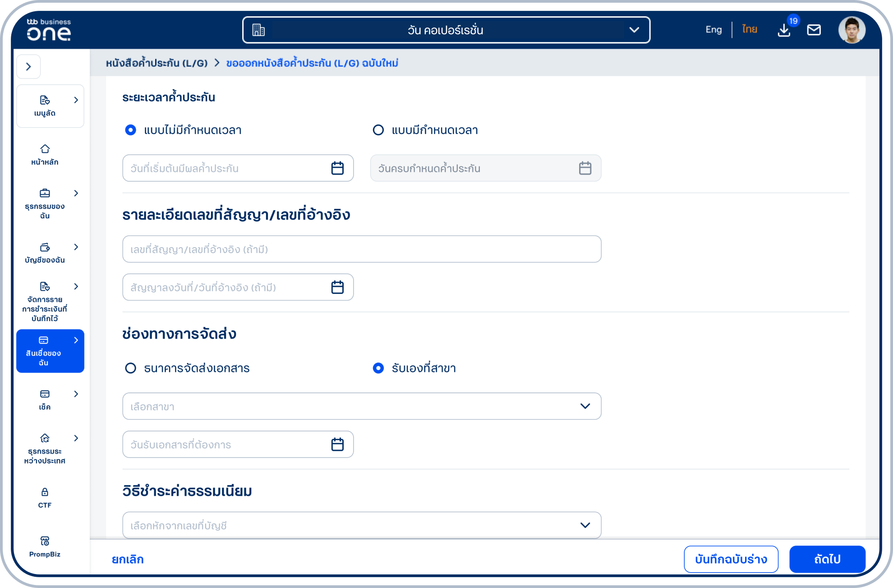The width and height of the screenshot is (893, 588).
Task: Open the วัน คอเปอร์เรชั่น company selector
Action: click(x=446, y=30)
